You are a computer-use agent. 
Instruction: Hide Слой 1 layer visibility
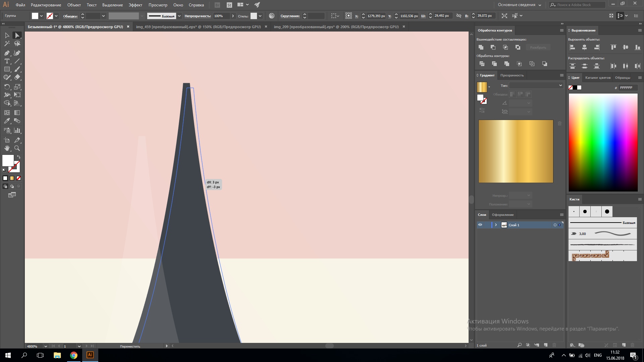tap(480, 225)
